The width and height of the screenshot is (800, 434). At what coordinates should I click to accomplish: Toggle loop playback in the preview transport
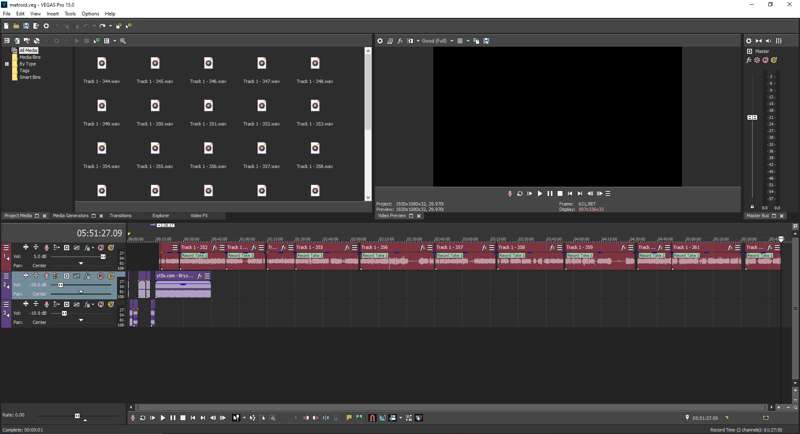520,194
